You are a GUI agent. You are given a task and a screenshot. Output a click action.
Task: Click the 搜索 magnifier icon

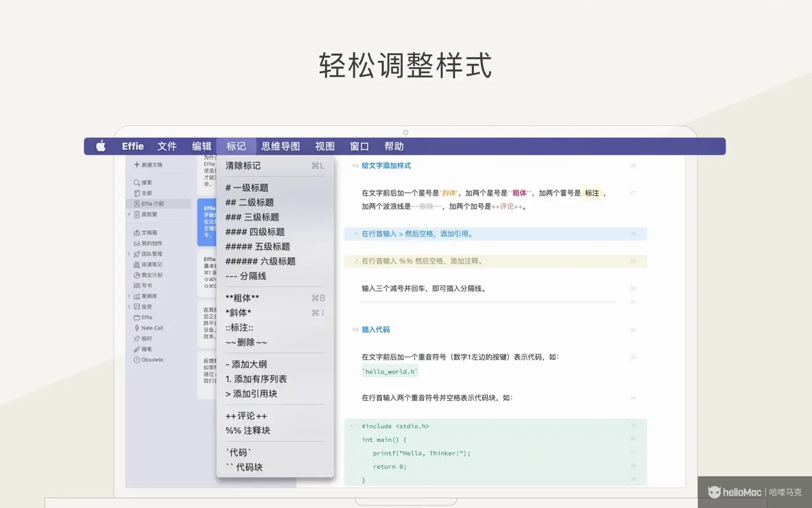[136, 183]
